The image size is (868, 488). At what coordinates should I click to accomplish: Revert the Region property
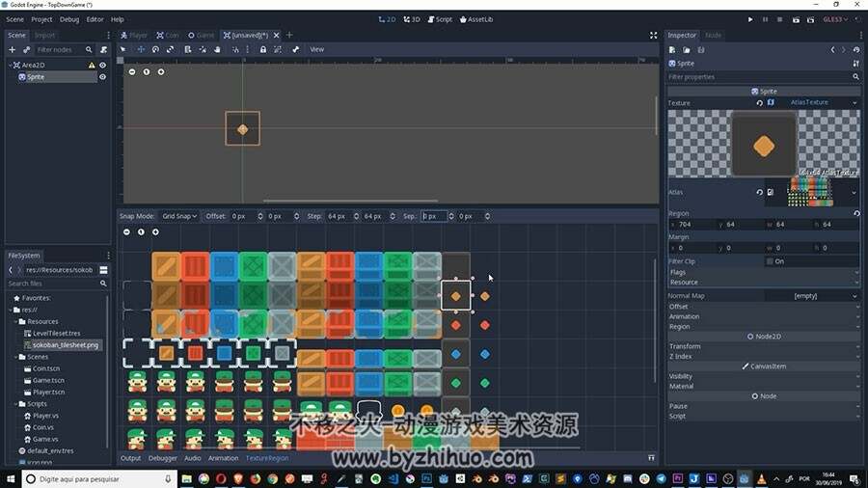856,213
